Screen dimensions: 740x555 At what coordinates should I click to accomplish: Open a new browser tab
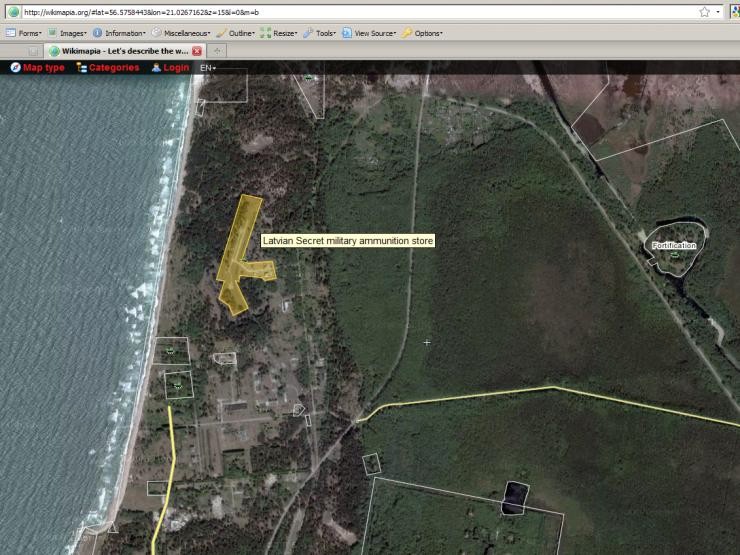pos(217,51)
